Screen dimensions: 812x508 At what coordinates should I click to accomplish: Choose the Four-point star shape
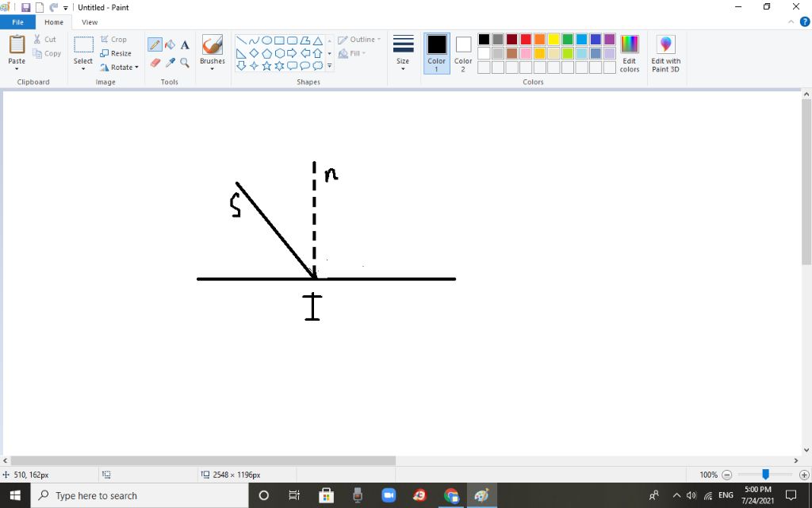pyautogui.click(x=254, y=66)
